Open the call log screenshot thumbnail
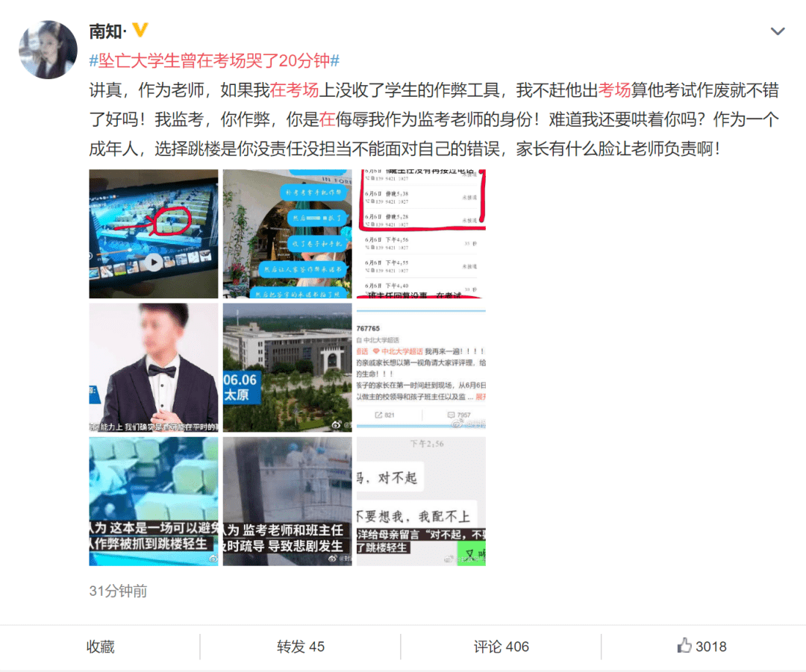The image size is (806, 672). coord(421,233)
